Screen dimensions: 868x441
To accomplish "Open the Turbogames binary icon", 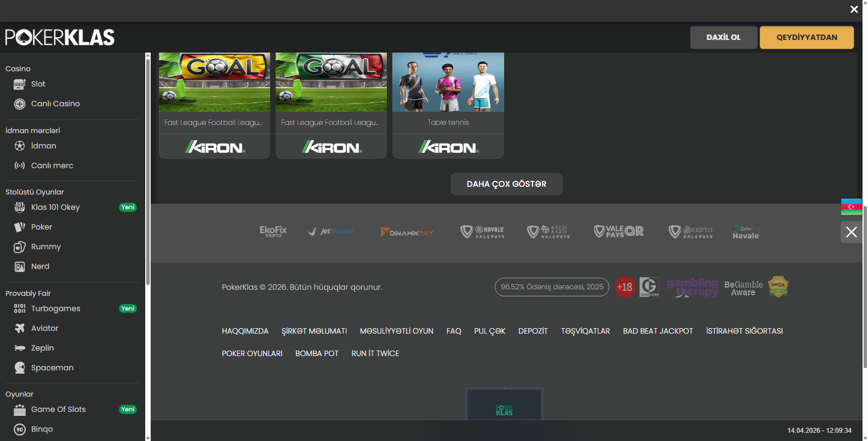I will coord(20,308).
